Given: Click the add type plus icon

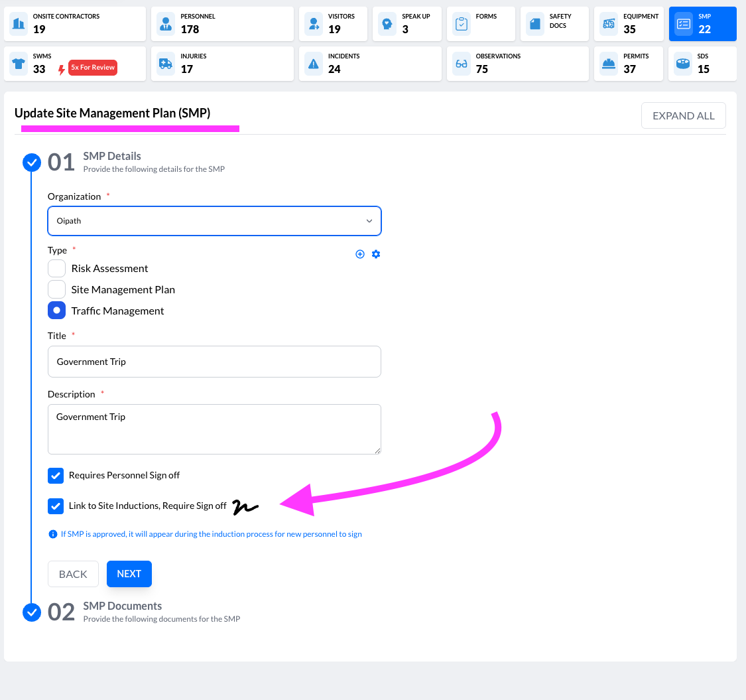Looking at the screenshot, I should 360,254.
